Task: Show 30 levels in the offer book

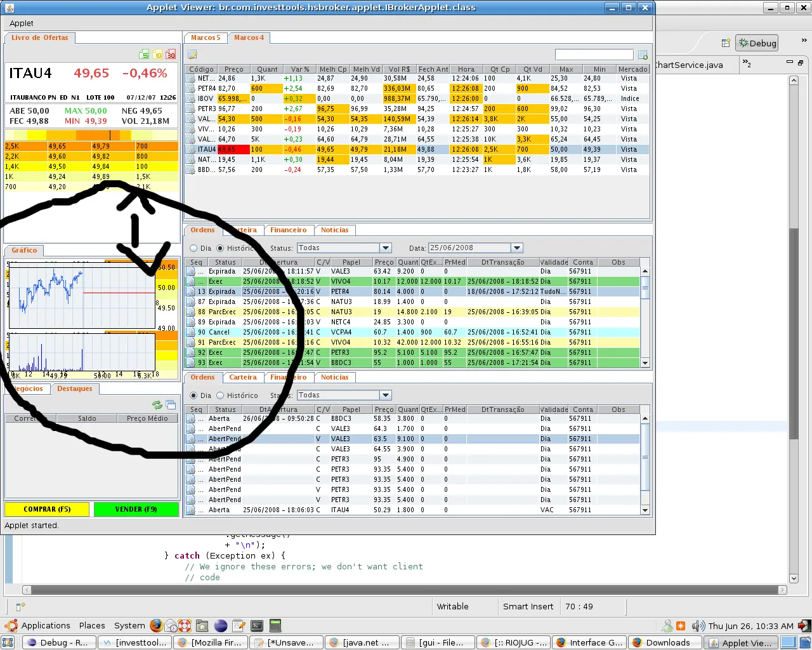Action: point(171,55)
